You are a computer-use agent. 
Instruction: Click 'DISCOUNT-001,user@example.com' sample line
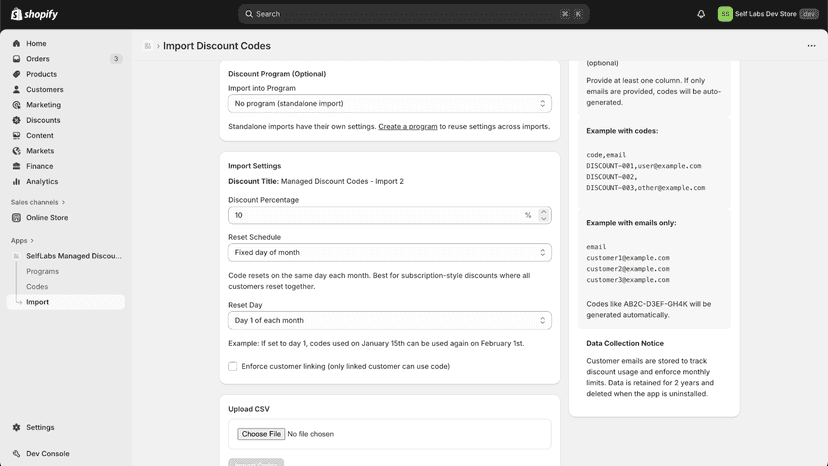coord(644,166)
